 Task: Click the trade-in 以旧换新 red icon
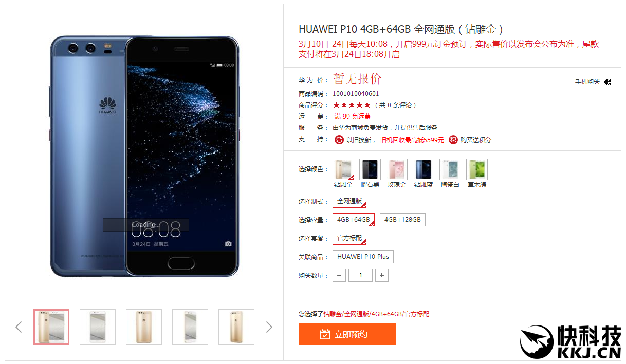(339, 140)
